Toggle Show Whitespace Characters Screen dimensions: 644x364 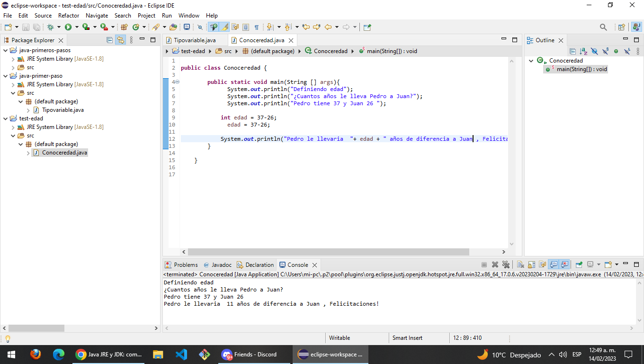[256, 27]
